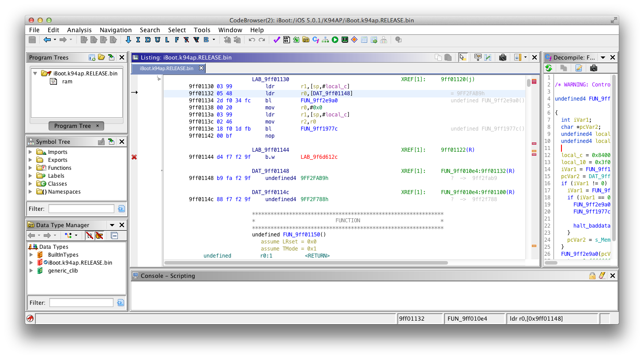Go to next Label (L icon)
This screenshot has width=644, height=359.
tap(167, 40)
